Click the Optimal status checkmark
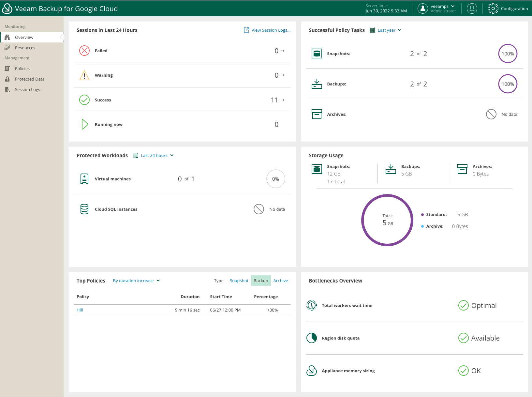 pyautogui.click(x=464, y=305)
